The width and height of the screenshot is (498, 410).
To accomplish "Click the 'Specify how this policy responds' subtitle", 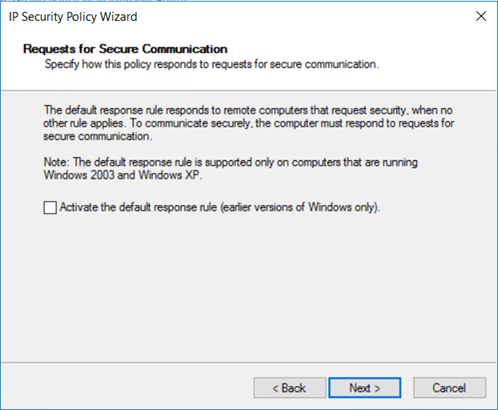I will pyautogui.click(x=212, y=64).
